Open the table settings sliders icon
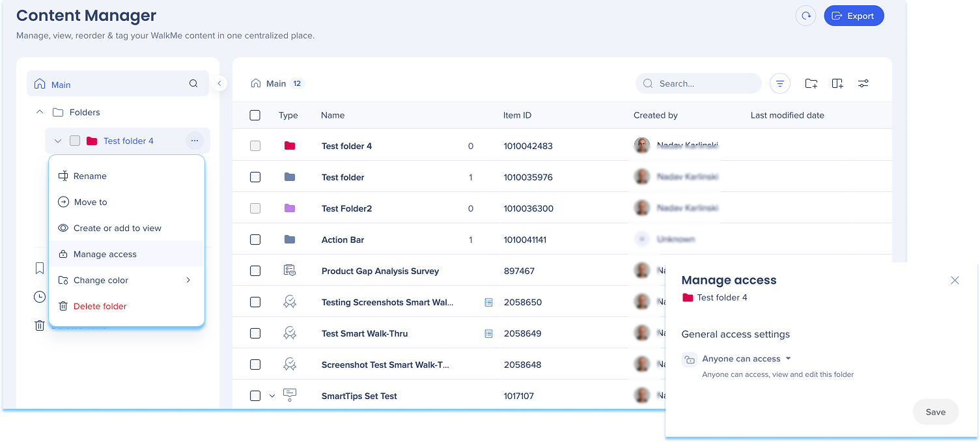 [863, 83]
